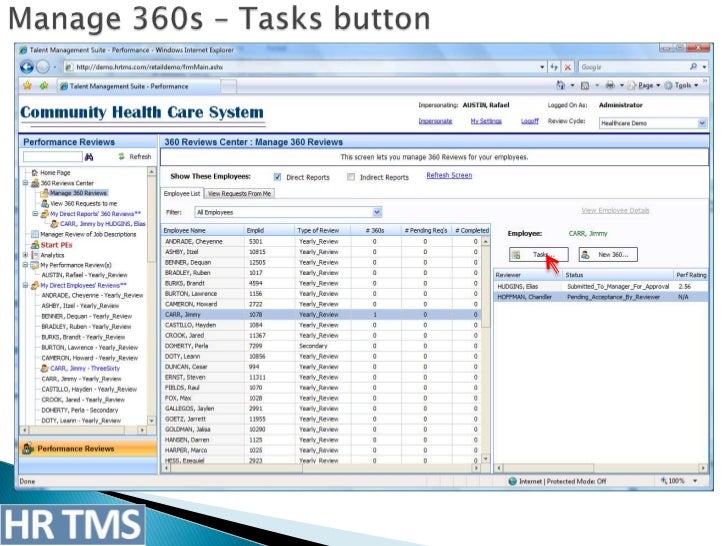Click the Logoff link
Image resolution: width=728 pixels, height=546 pixels.
coord(530,121)
